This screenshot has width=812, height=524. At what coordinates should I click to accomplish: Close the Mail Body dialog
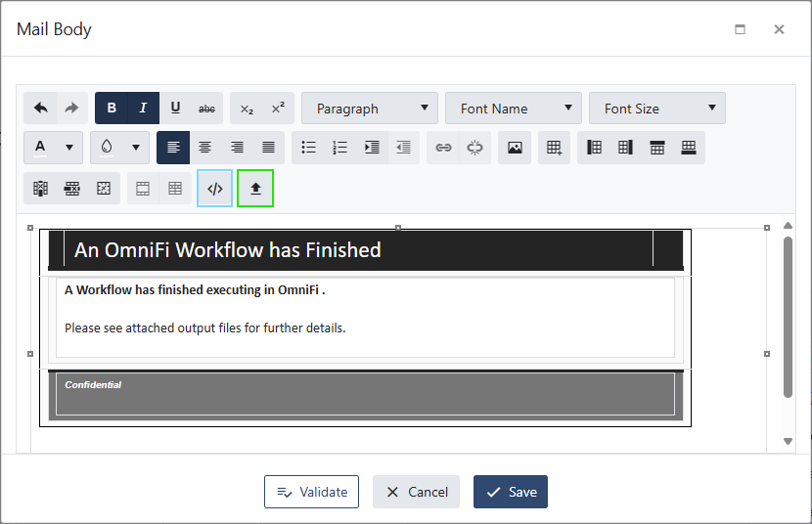[779, 29]
